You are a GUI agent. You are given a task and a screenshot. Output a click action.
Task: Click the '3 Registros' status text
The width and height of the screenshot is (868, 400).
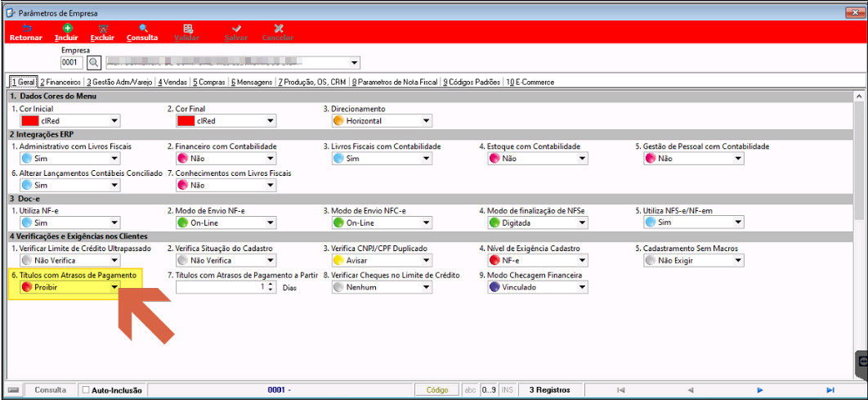pos(549,390)
